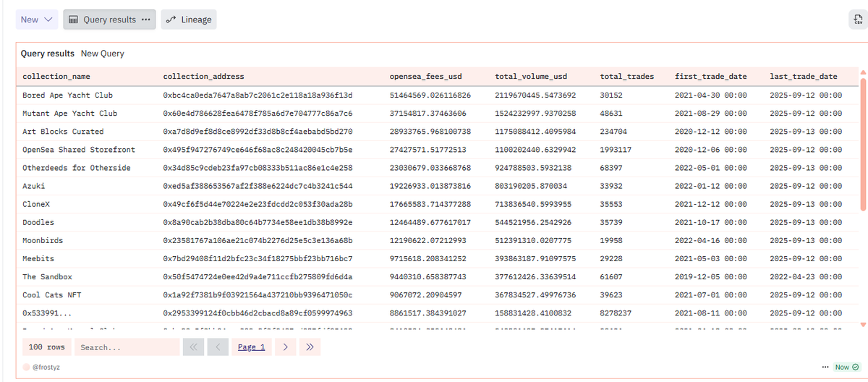Screen dimensions: 868x382
Task: Sort by total_trades column header
Action: [x=627, y=77]
